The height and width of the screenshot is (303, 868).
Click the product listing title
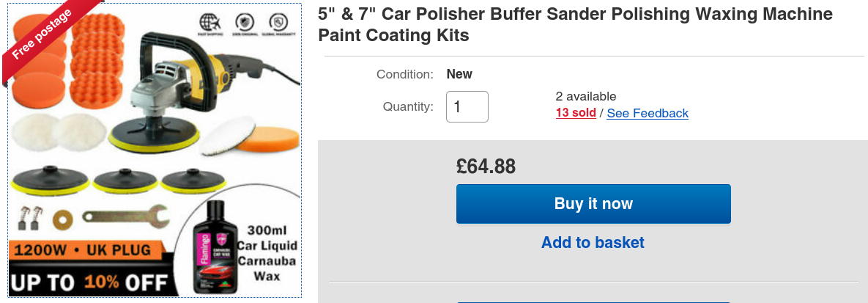click(575, 24)
